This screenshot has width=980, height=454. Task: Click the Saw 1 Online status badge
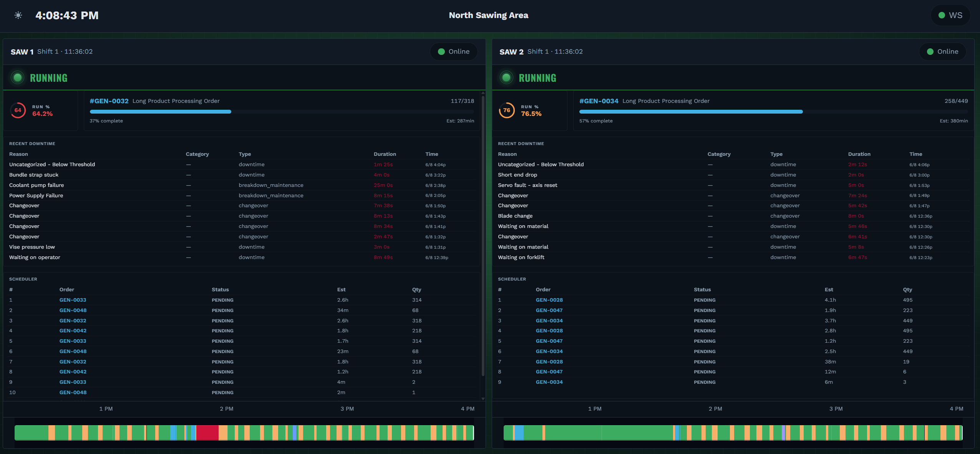(454, 51)
